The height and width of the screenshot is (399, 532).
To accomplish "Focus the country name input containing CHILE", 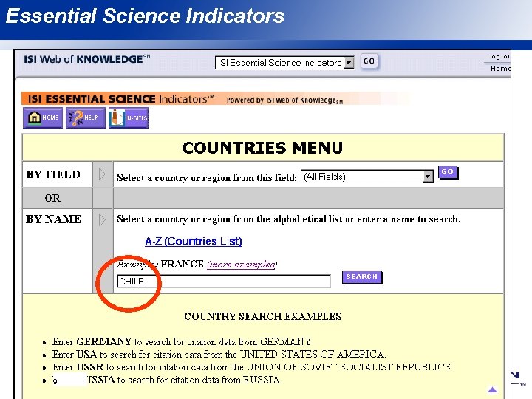I will (224, 282).
